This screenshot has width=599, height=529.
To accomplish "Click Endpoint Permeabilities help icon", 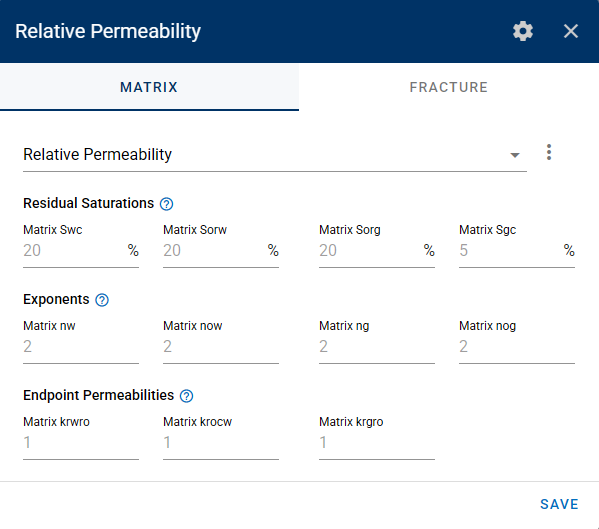I will click(186, 396).
